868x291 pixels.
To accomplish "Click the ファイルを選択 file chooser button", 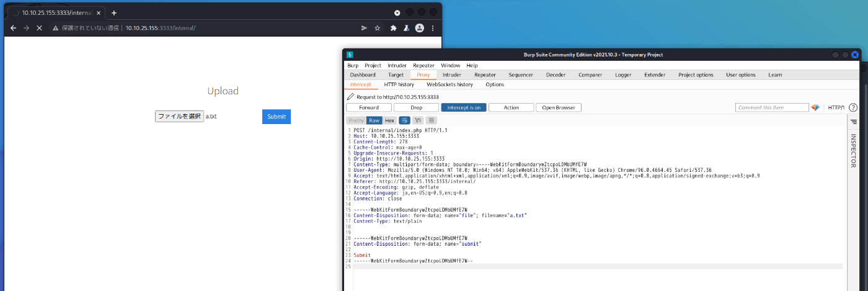I will [179, 116].
